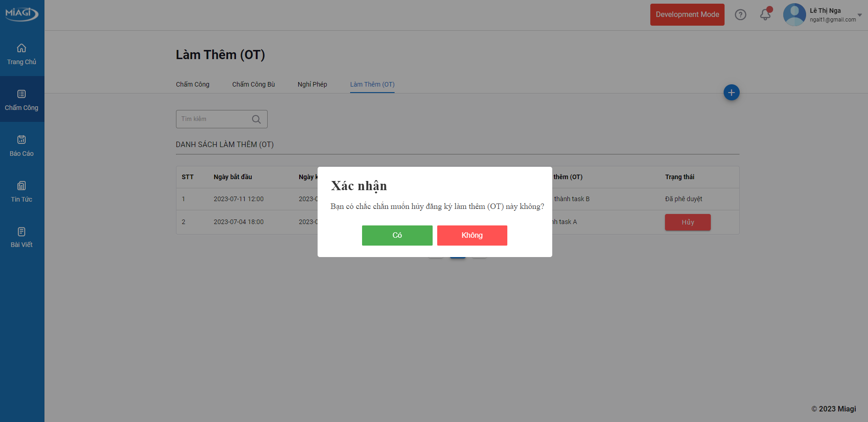Expand the user account dropdown arrow
Viewport: 868px width, 422px height.
pos(859,15)
